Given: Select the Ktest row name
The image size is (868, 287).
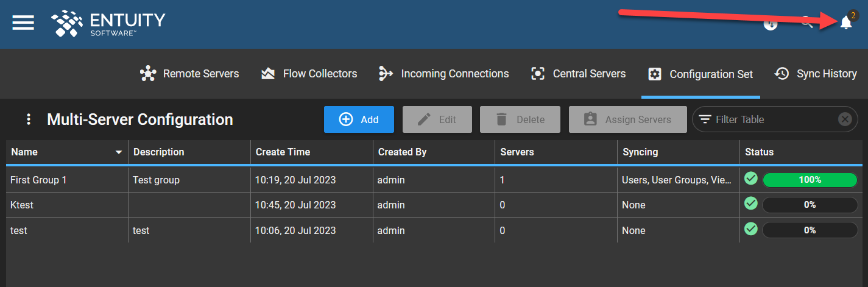Looking at the screenshot, I should [x=22, y=205].
